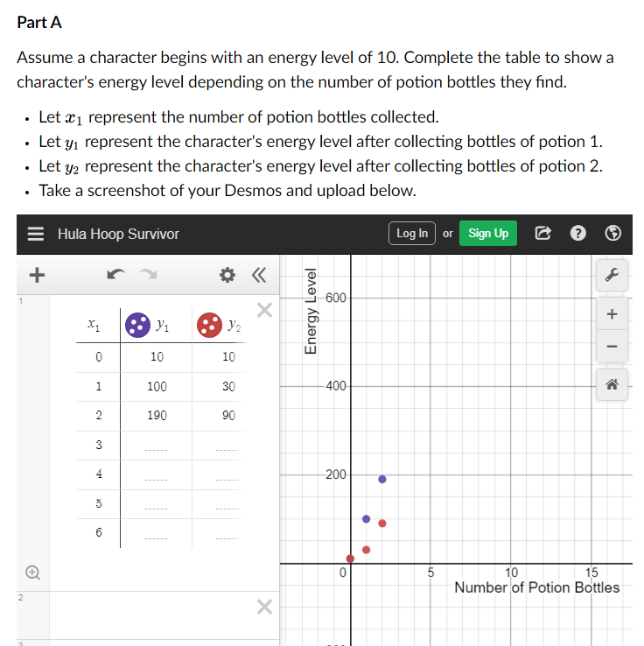Toggle visibility of y2 red points
The height and width of the screenshot is (646, 644).
pyautogui.click(x=208, y=325)
